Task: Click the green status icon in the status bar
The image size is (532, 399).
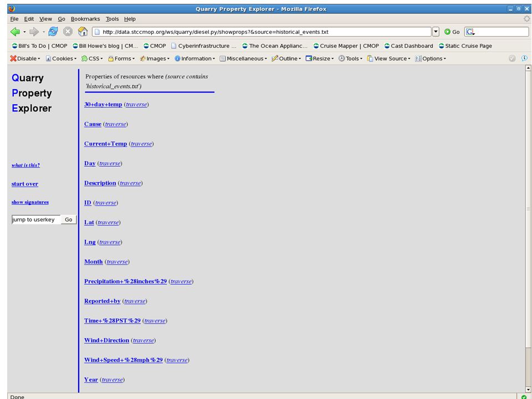Action: click(524, 396)
